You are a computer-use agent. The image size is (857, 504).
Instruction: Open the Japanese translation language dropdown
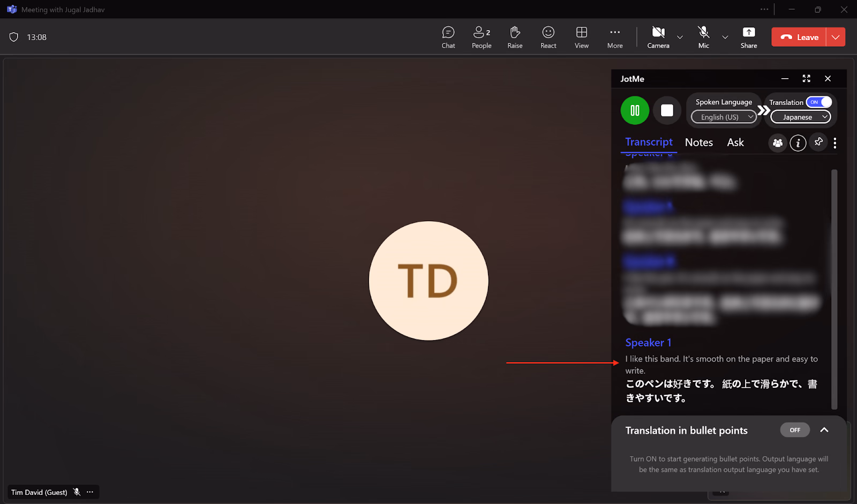point(800,117)
